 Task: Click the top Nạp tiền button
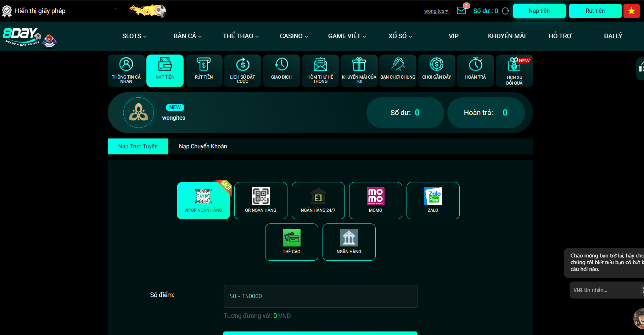(539, 11)
